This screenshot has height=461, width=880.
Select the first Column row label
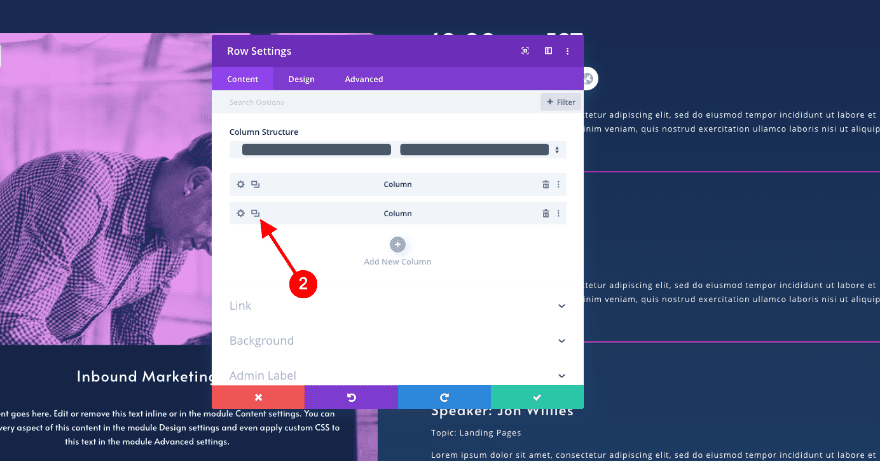point(397,184)
